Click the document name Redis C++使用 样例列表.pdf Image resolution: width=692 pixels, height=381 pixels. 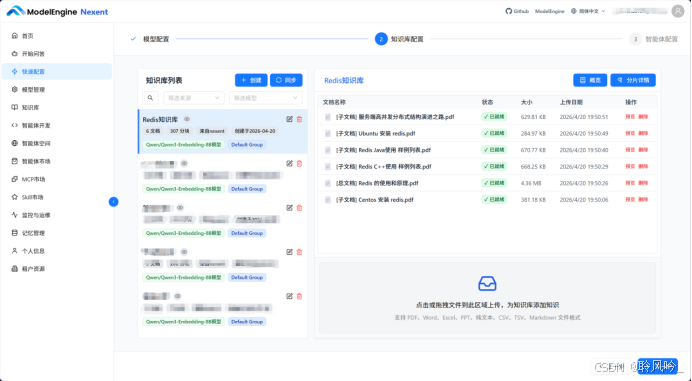384,166
